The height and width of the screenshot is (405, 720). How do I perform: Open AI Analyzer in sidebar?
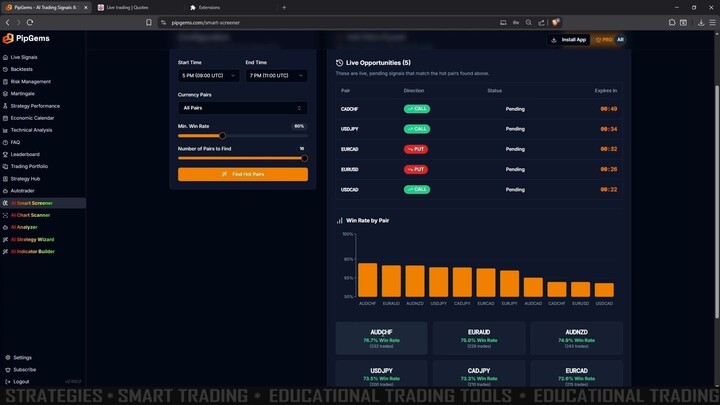pos(24,227)
